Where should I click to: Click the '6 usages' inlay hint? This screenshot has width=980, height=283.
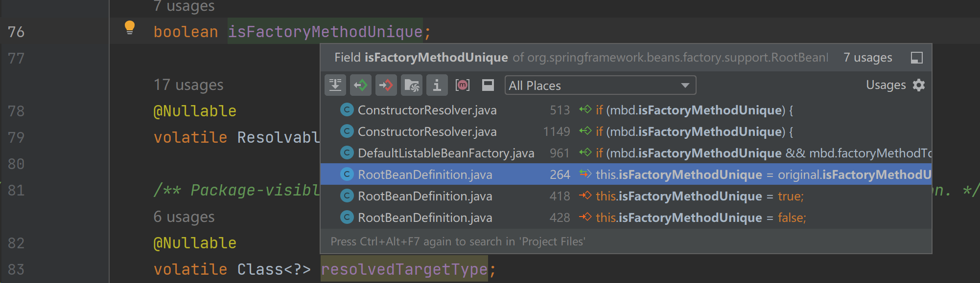(x=184, y=217)
